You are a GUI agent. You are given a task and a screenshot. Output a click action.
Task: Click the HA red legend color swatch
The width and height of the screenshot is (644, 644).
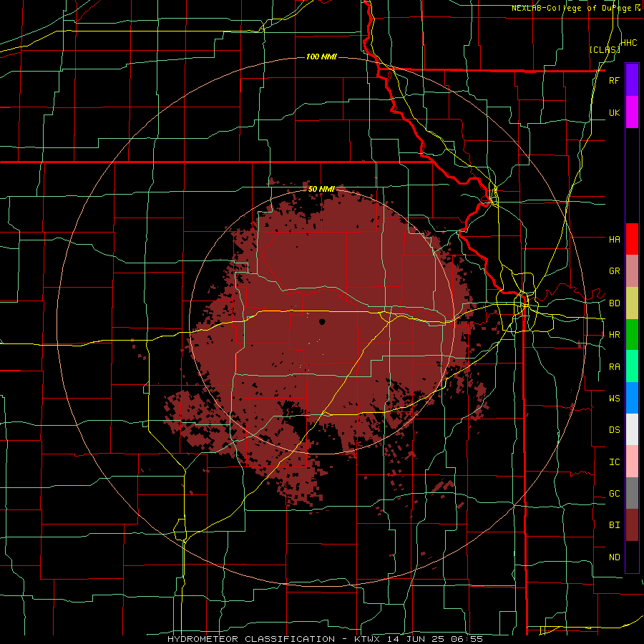(632, 239)
